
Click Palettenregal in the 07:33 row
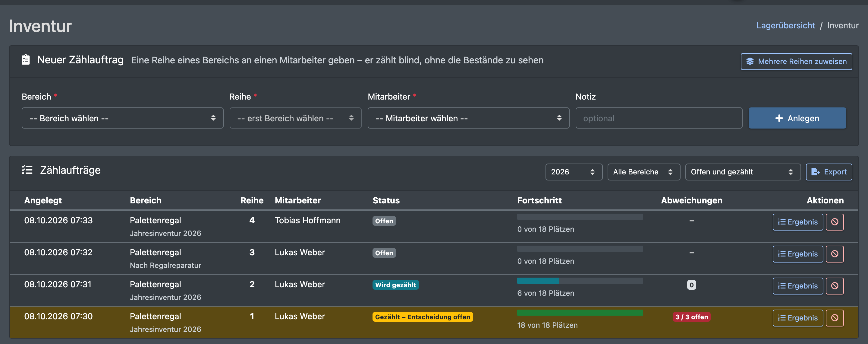[x=155, y=220]
